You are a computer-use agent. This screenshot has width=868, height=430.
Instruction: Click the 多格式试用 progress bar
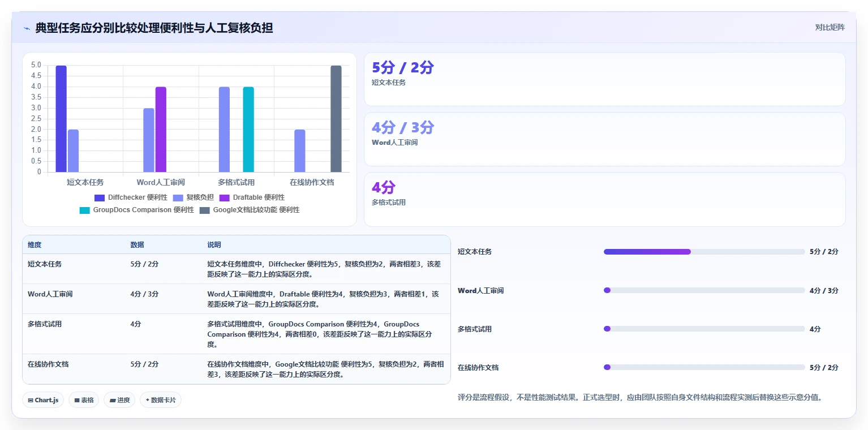click(x=704, y=329)
